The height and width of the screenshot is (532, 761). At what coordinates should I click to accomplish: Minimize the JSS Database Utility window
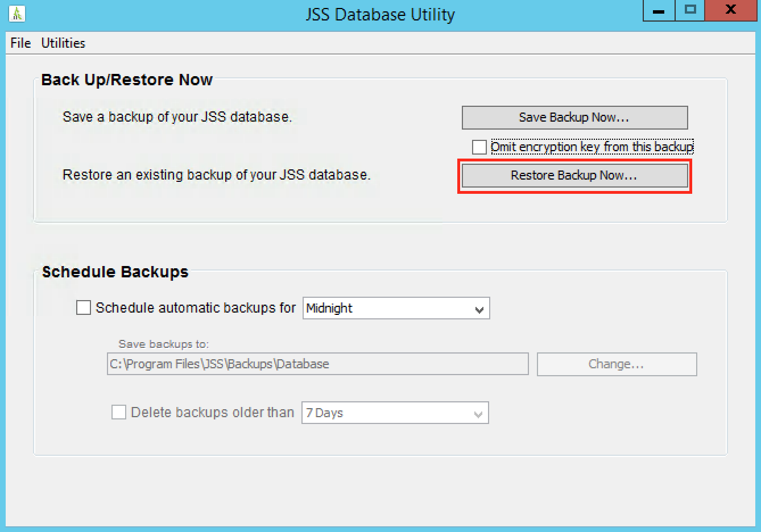pyautogui.click(x=658, y=11)
